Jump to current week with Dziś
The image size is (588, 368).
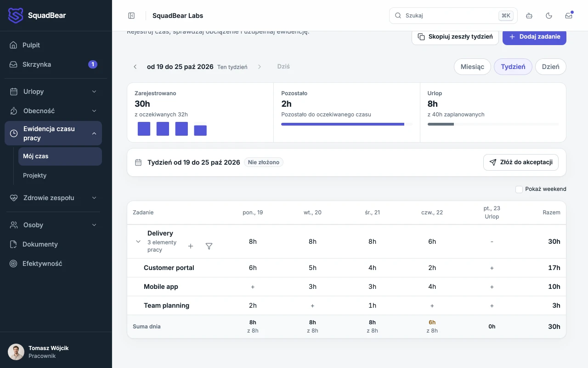pyautogui.click(x=283, y=67)
